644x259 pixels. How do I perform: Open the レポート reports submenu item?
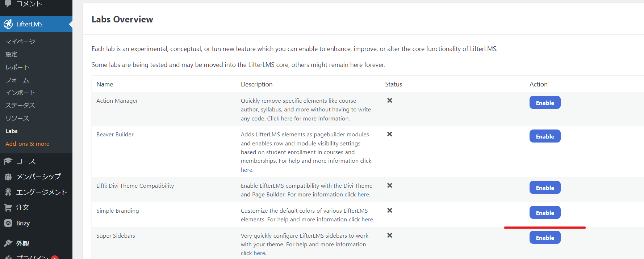17,67
